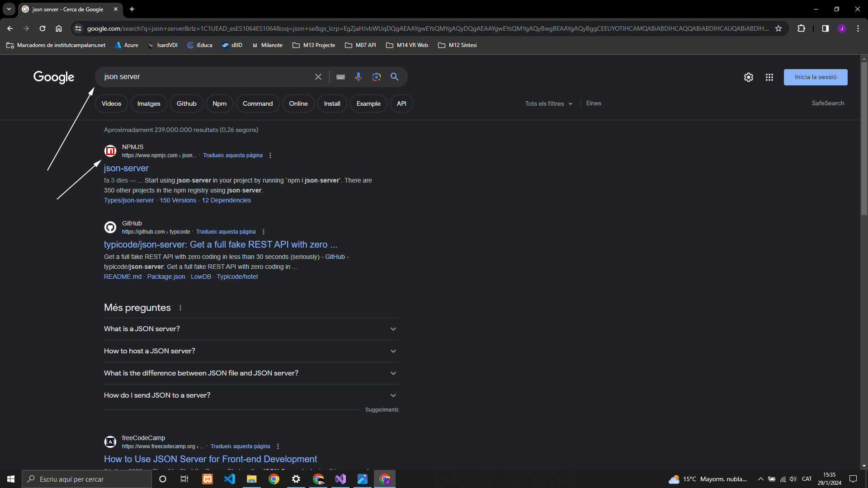The image size is (868, 488).
Task: Expand "How do I send JSON" question
Action: pos(251,395)
